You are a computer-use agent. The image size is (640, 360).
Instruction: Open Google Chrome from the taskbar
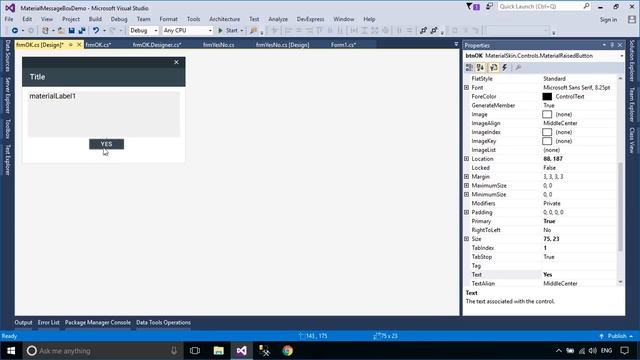[288, 351]
